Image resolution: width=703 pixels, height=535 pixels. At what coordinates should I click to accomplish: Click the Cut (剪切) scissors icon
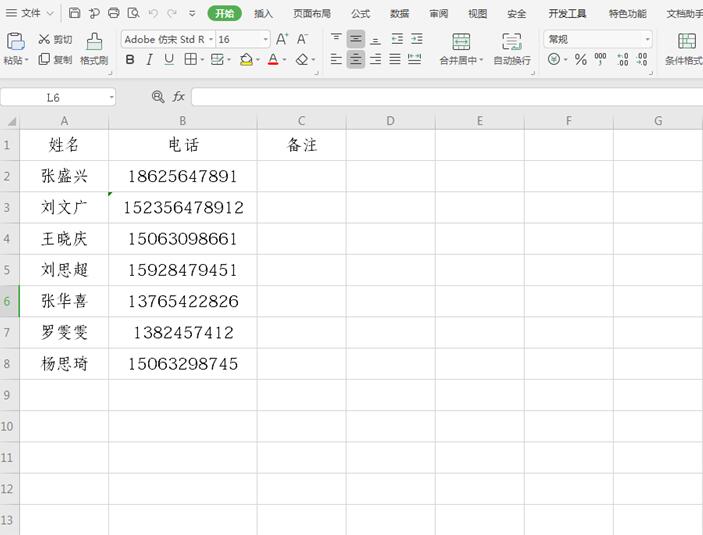[x=44, y=39]
